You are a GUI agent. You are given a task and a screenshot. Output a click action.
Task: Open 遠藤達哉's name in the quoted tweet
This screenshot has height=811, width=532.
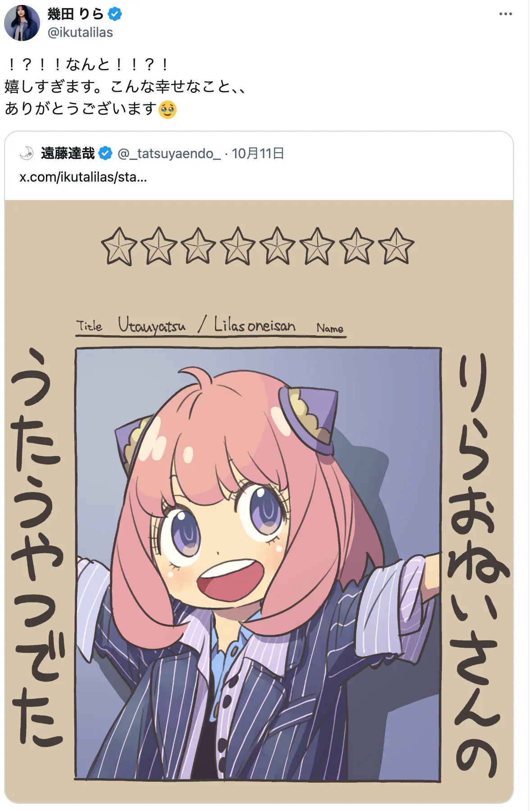pos(68,153)
